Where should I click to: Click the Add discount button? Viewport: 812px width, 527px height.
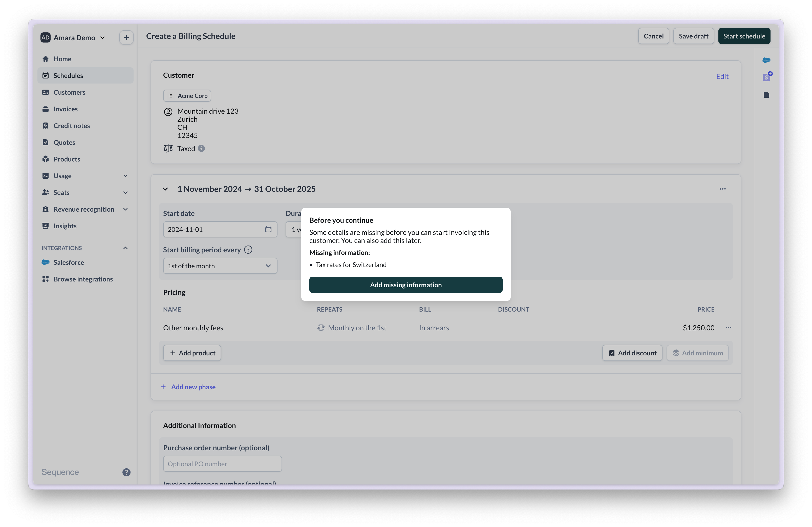pyautogui.click(x=632, y=353)
